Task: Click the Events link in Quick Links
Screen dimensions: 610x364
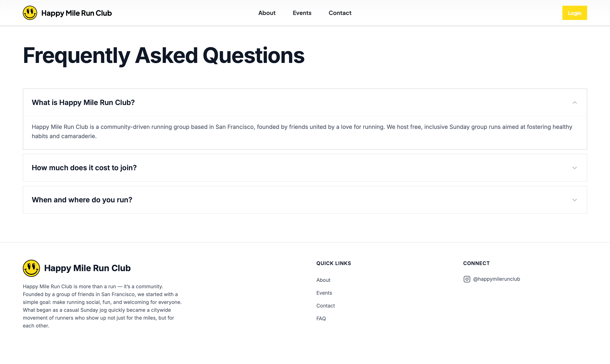Action: point(324,293)
